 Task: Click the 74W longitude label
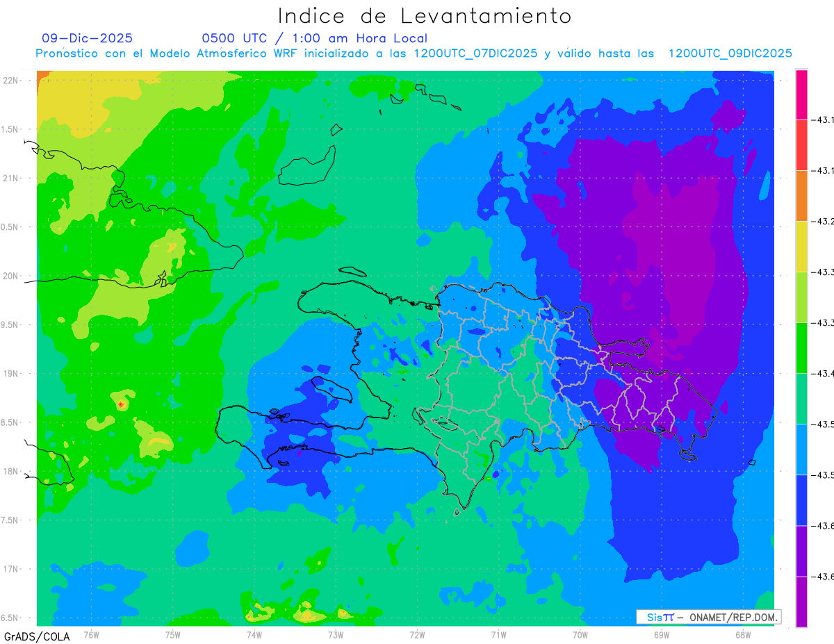pos(254,634)
